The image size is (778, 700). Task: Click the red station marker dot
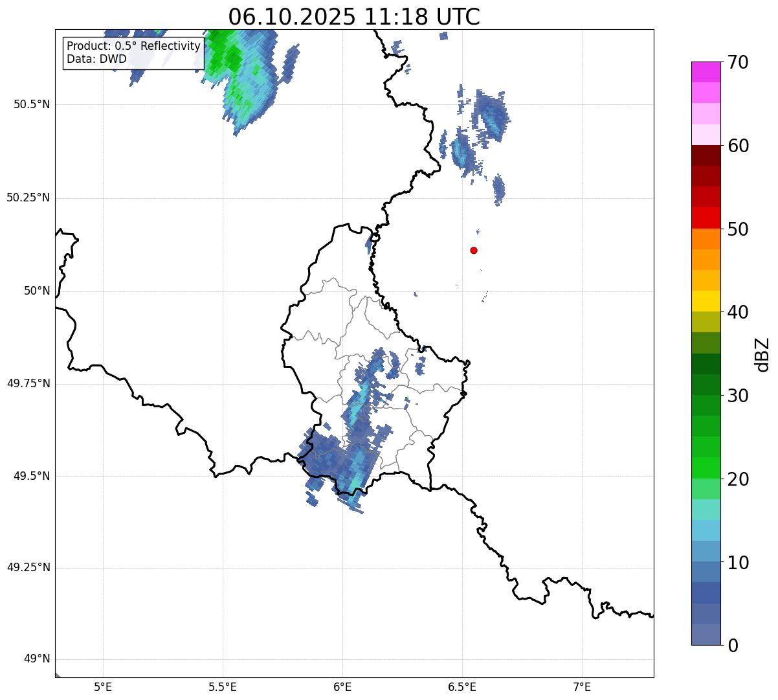point(474,250)
